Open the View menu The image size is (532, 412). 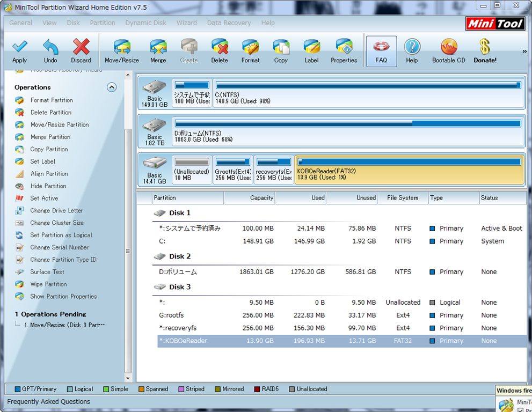pyautogui.click(x=49, y=23)
